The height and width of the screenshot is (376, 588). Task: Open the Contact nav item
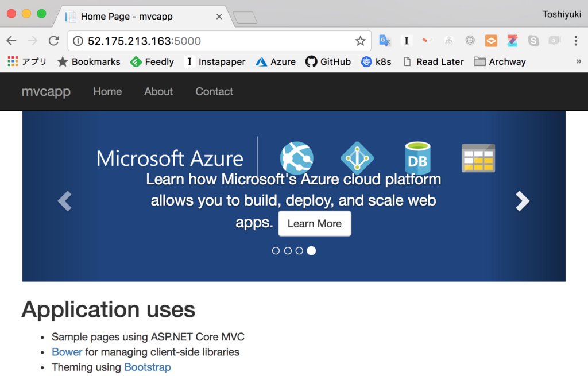(214, 91)
